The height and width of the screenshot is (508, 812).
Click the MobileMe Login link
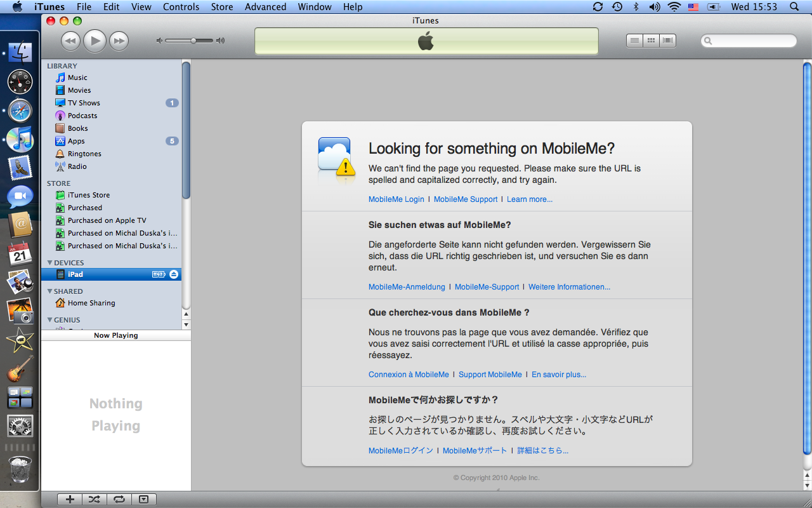(x=396, y=199)
